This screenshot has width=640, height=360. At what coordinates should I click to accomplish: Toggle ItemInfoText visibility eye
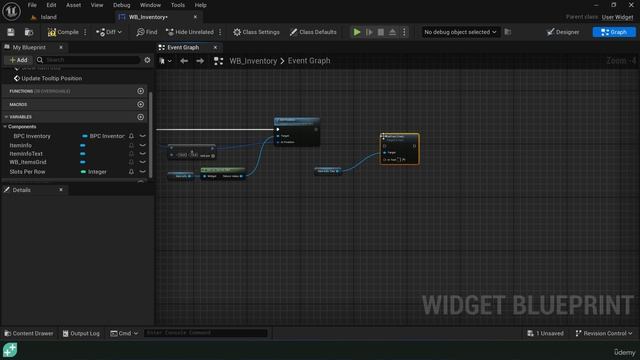[x=142, y=154]
